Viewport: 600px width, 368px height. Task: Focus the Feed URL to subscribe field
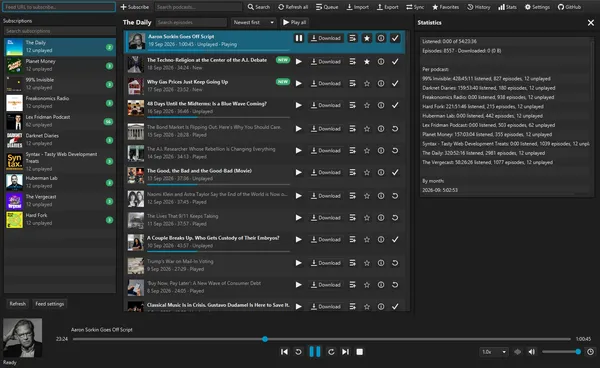[x=59, y=7]
